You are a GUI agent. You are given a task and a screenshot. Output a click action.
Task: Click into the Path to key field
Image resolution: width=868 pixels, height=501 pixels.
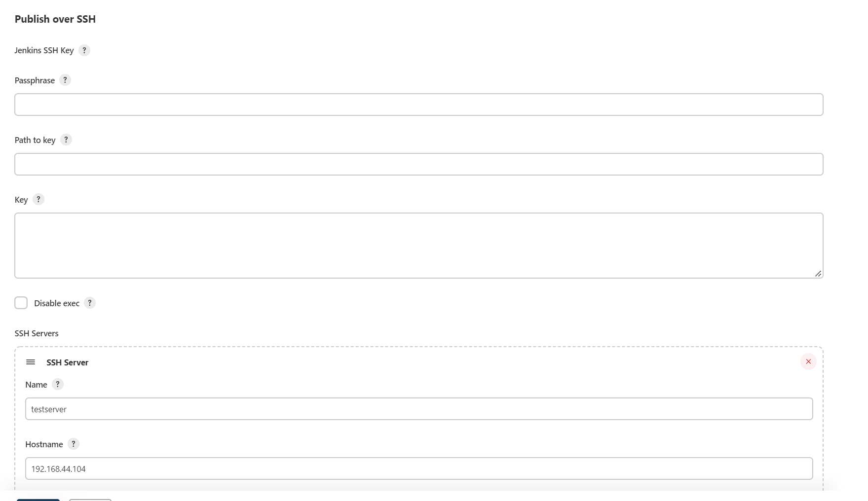[x=418, y=164]
